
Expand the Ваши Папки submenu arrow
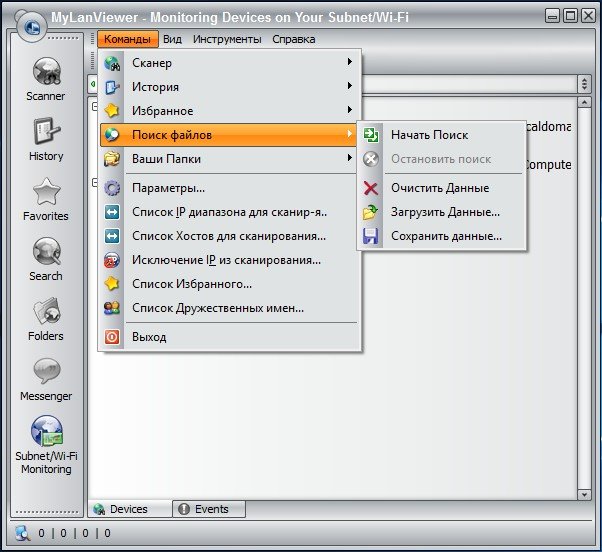click(x=349, y=158)
